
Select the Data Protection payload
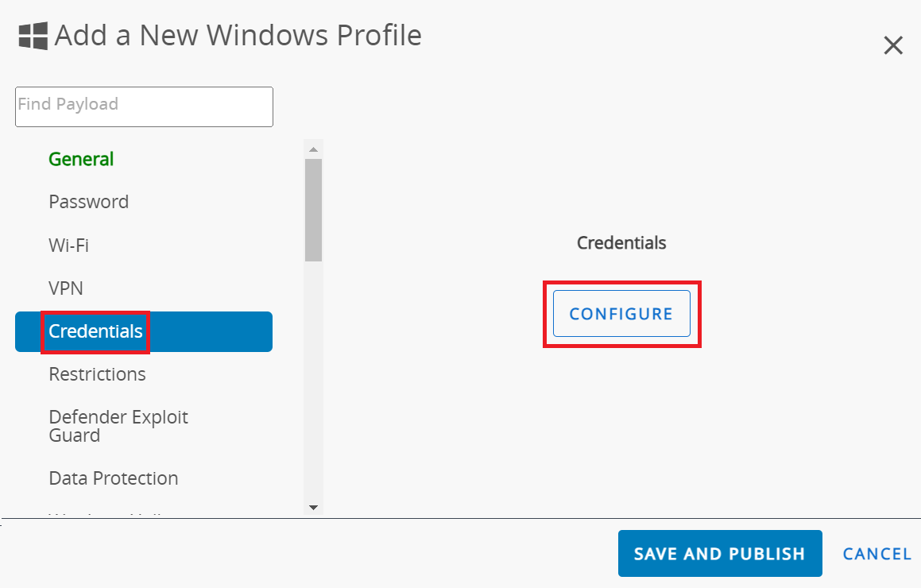(113, 478)
